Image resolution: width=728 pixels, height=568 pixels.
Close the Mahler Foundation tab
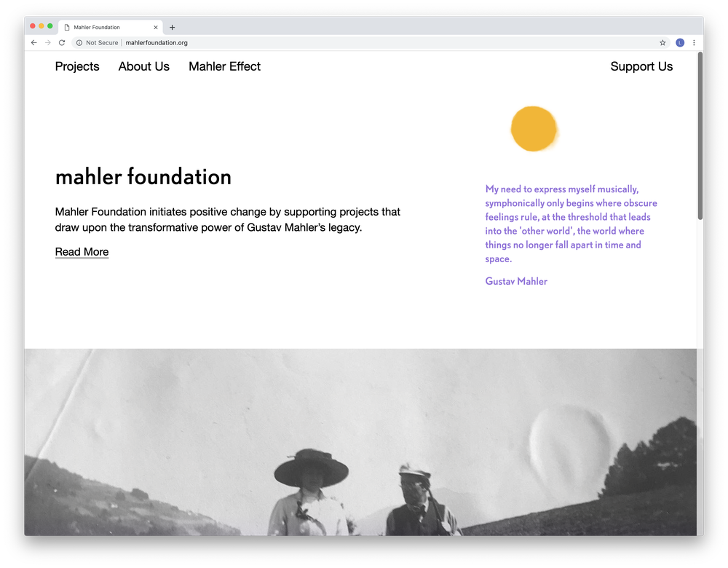coord(156,28)
